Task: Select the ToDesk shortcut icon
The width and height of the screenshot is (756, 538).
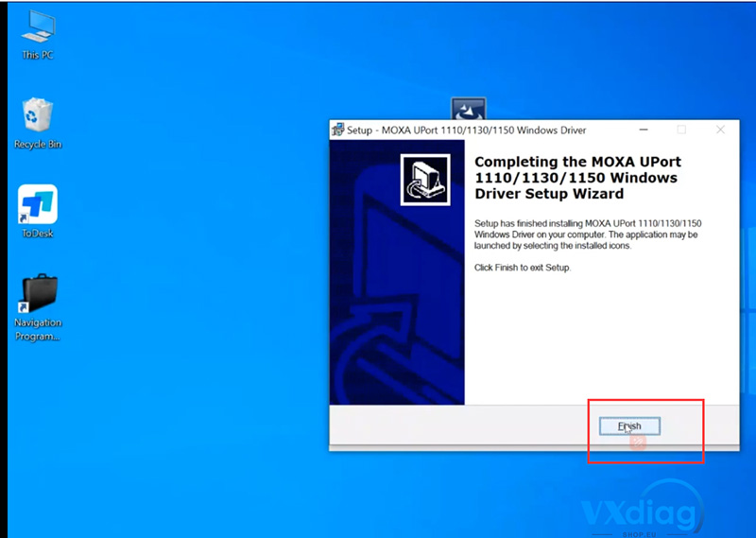Action: tap(38, 212)
